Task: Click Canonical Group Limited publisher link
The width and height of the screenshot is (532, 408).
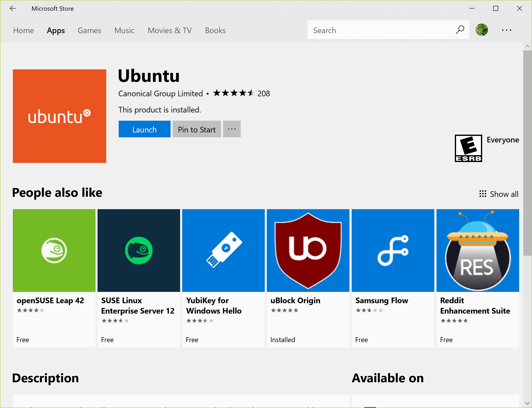Action: pos(160,93)
